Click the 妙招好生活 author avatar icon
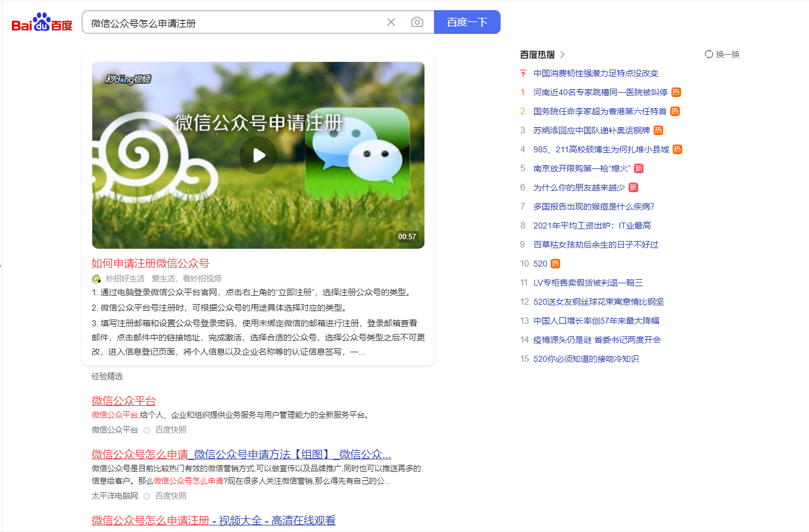 coord(96,278)
